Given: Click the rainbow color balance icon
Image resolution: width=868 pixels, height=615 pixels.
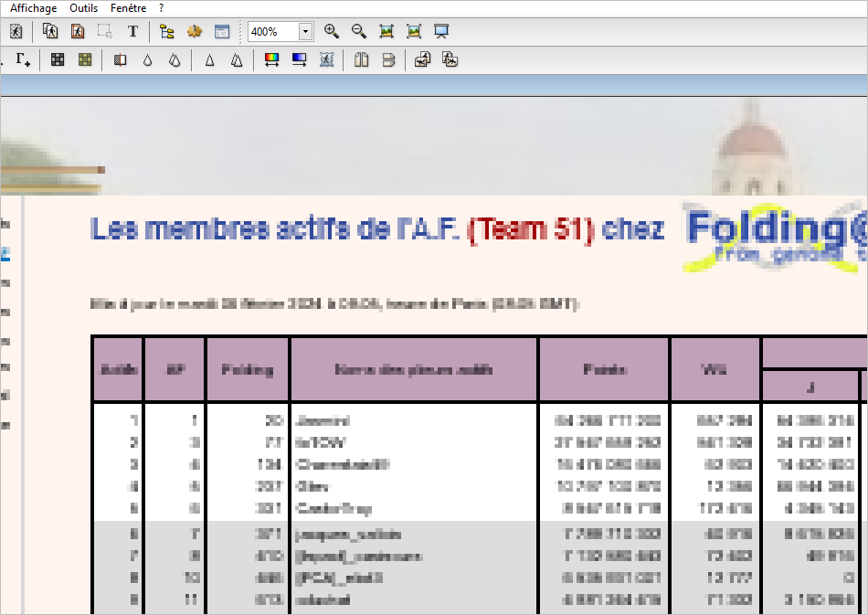Looking at the screenshot, I should pyautogui.click(x=271, y=60).
